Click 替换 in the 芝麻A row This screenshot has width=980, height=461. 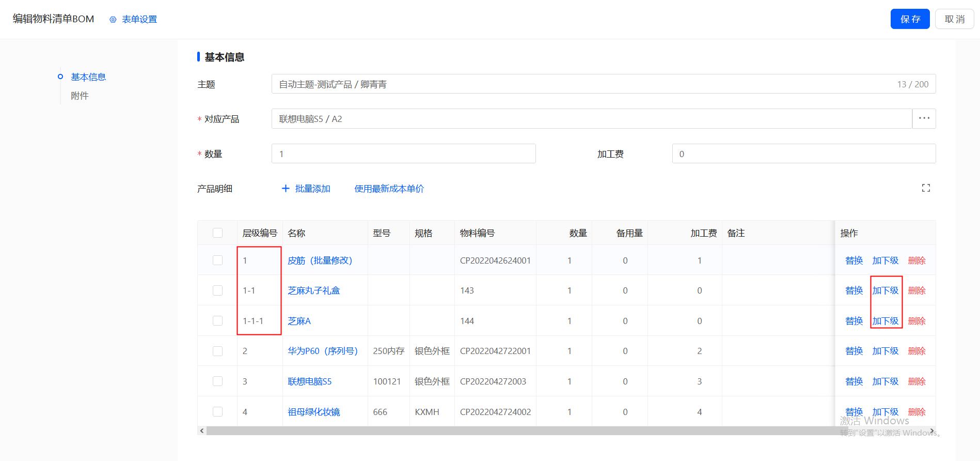tap(854, 321)
